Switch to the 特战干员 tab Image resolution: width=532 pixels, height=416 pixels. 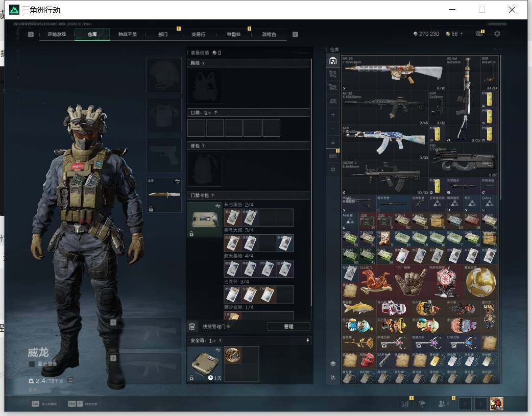pyautogui.click(x=127, y=34)
